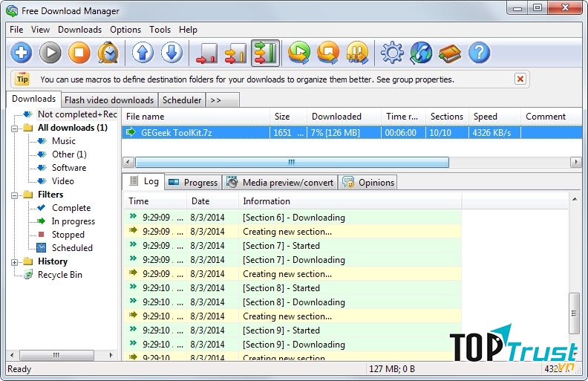Sort by Speed column header

[x=494, y=117]
